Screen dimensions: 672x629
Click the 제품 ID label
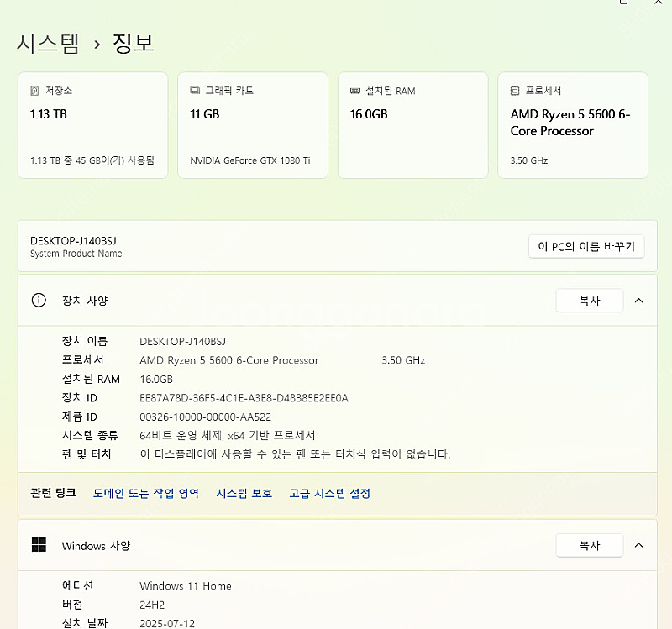[x=80, y=417]
